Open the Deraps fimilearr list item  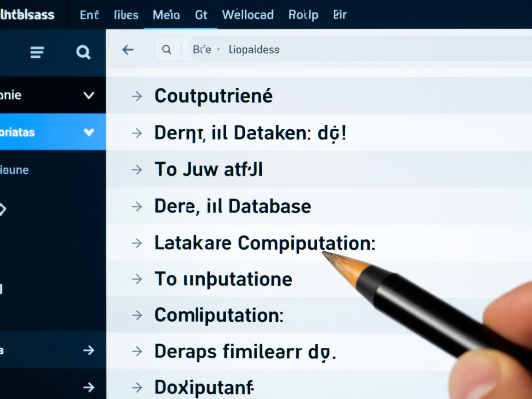(x=245, y=352)
